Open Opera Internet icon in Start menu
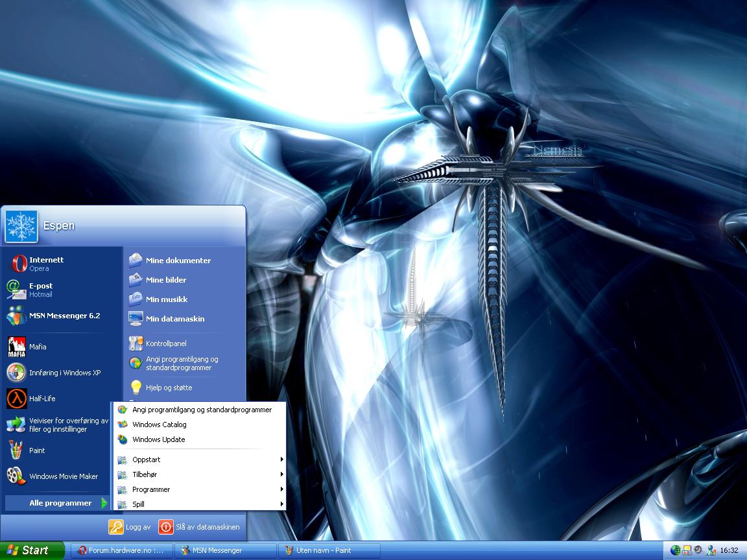The image size is (747, 560). [18, 263]
